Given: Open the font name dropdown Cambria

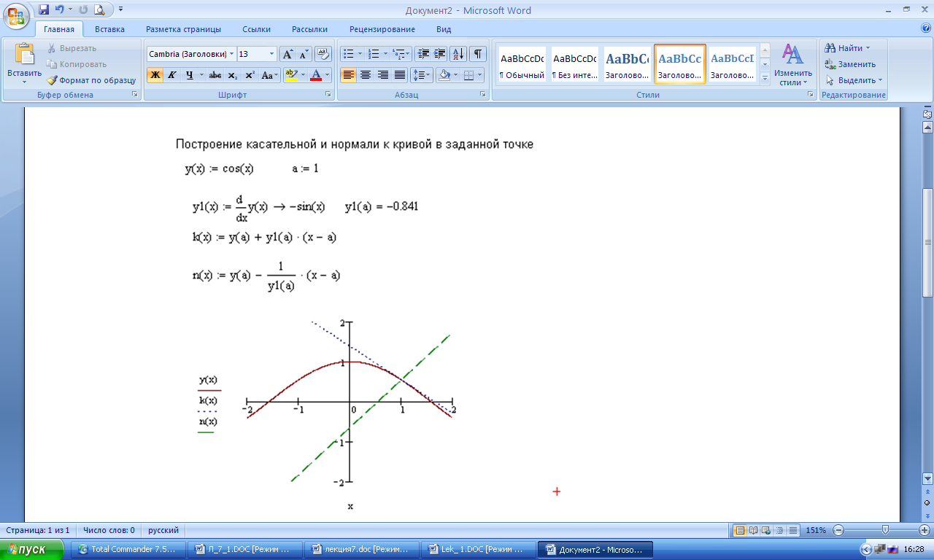Looking at the screenshot, I should tap(232, 54).
